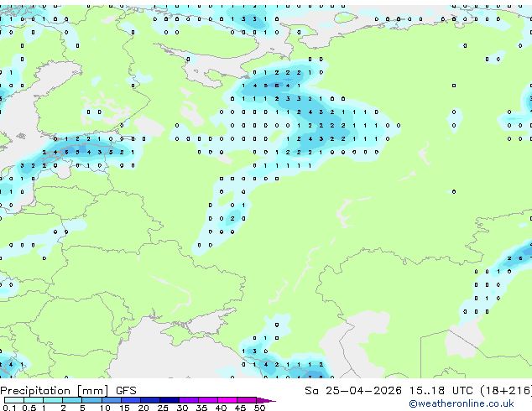Click the "Sa 25-04-2026" date text
The height and width of the screenshot is (411, 532).
(x=353, y=391)
